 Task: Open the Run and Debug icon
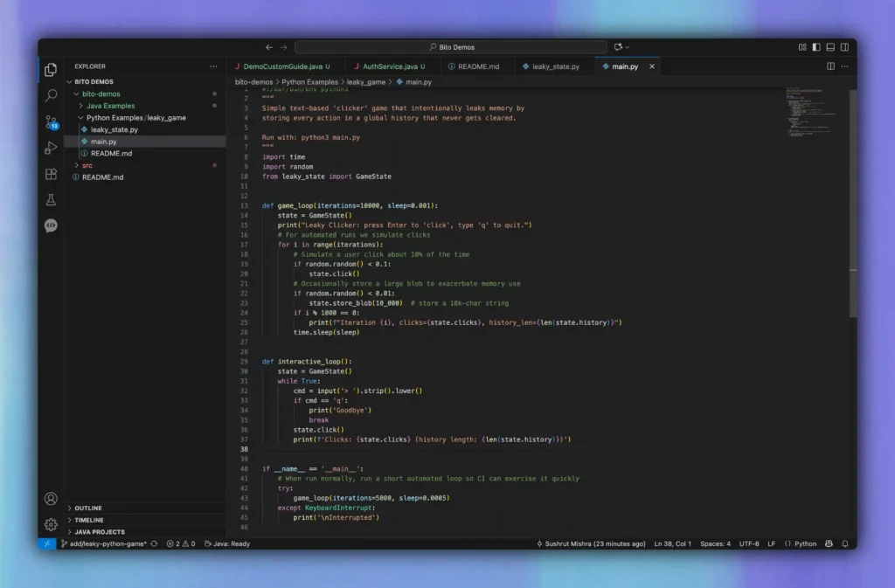coord(50,147)
